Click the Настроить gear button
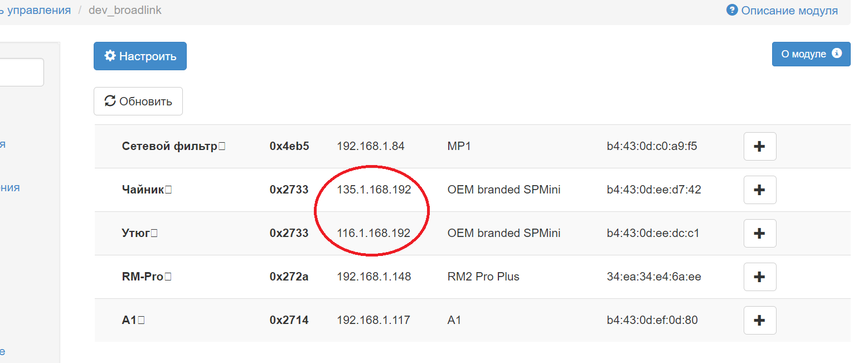 click(x=140, y=56)
